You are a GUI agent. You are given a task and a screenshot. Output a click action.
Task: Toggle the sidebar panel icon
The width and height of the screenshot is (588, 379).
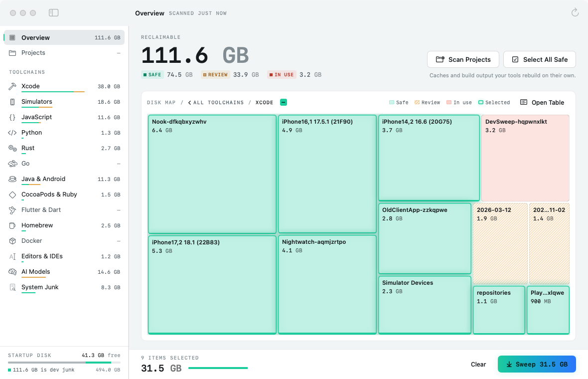click(54, 13)
